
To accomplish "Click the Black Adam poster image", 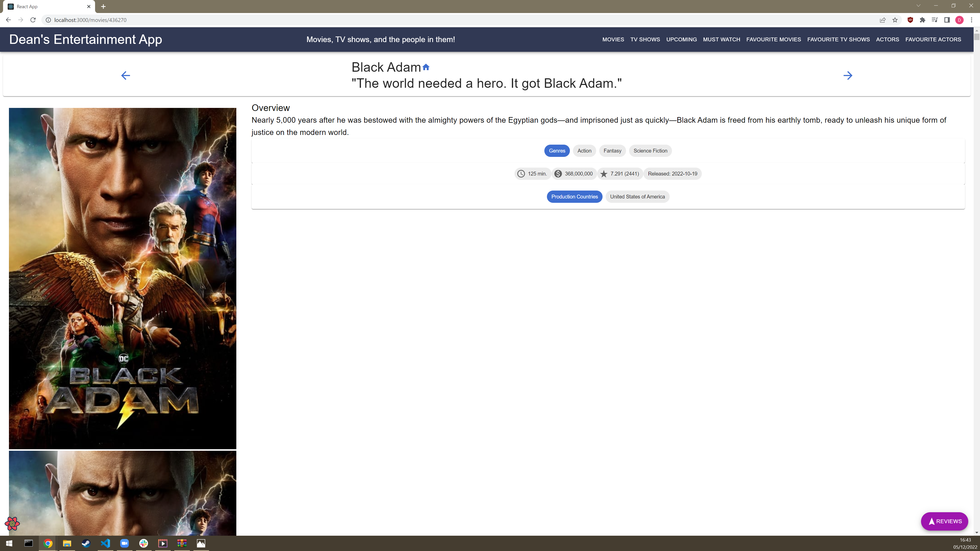I will pyautogui.click(x=122, y=278).
